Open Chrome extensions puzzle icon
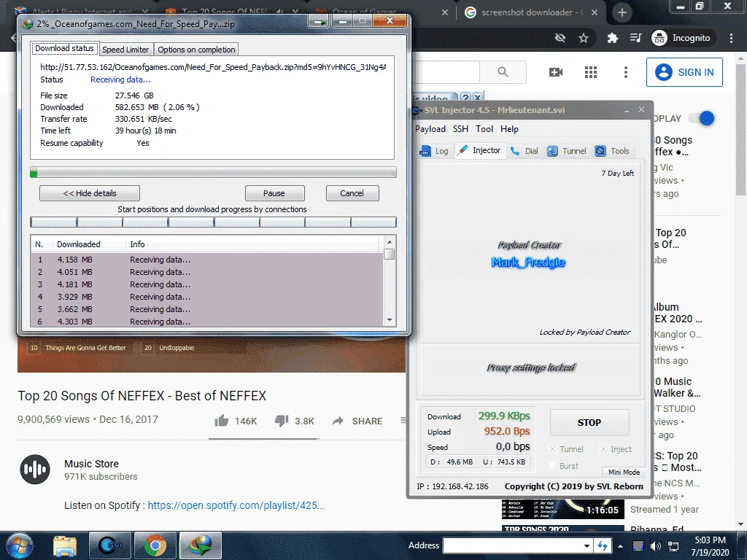 coord(612,38)
